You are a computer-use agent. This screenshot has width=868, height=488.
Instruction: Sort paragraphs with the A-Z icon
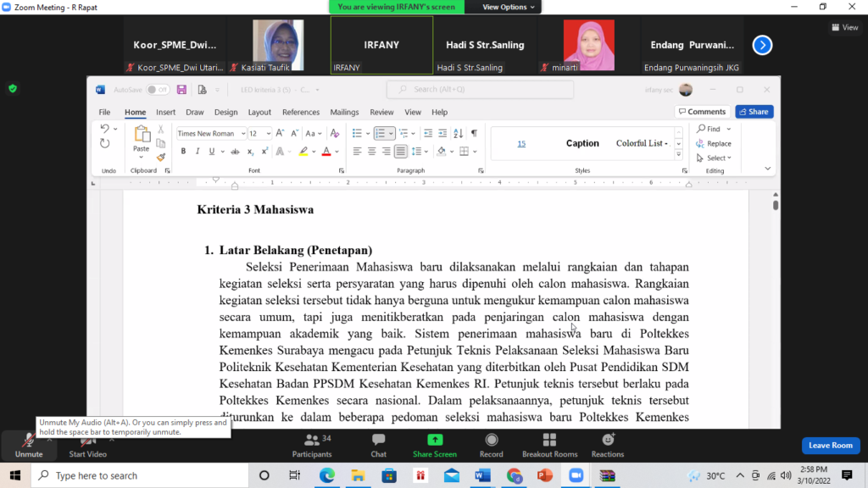458,133
